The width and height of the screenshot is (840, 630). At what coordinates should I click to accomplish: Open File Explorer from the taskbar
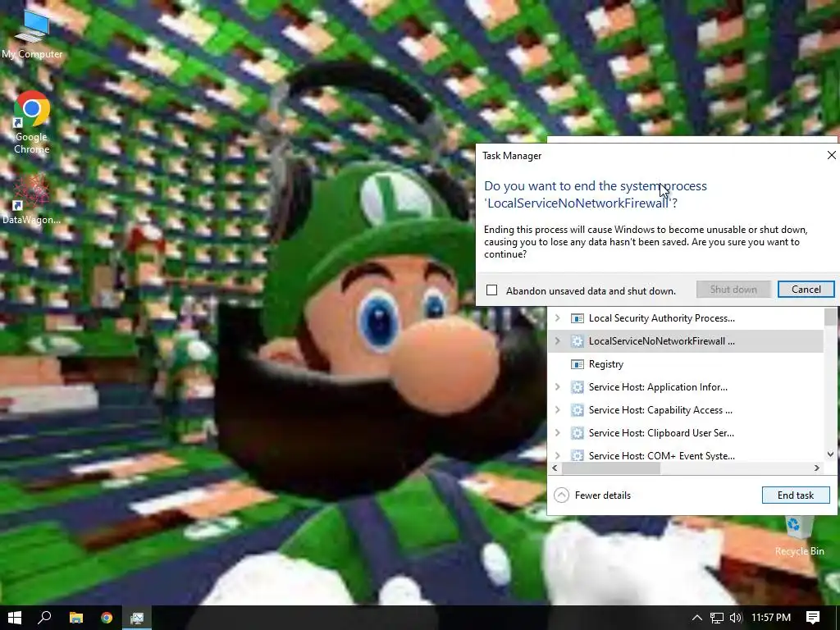tap(76, 618)
